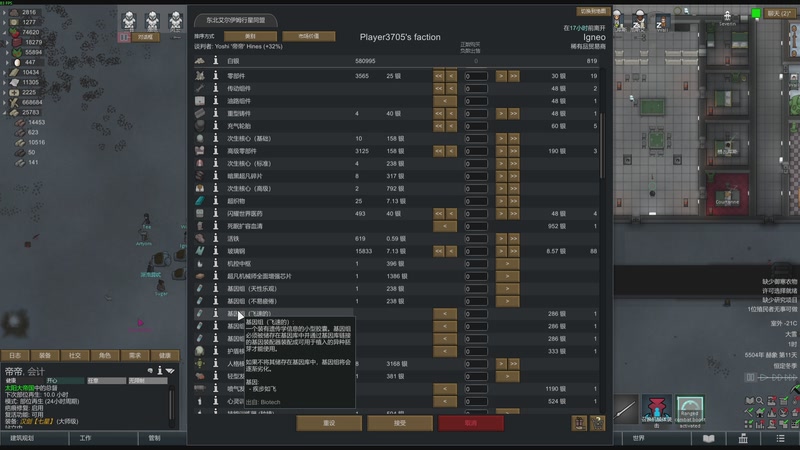The width and height of the screenshot is (800, 450).
Task: Click the 次生核心（高级）item icon
Action: [199, 188]
